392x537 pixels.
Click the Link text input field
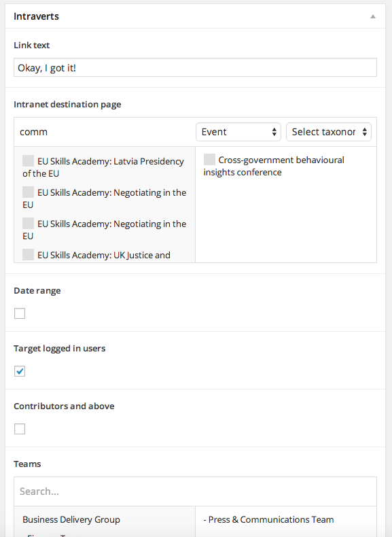point(195,67)
